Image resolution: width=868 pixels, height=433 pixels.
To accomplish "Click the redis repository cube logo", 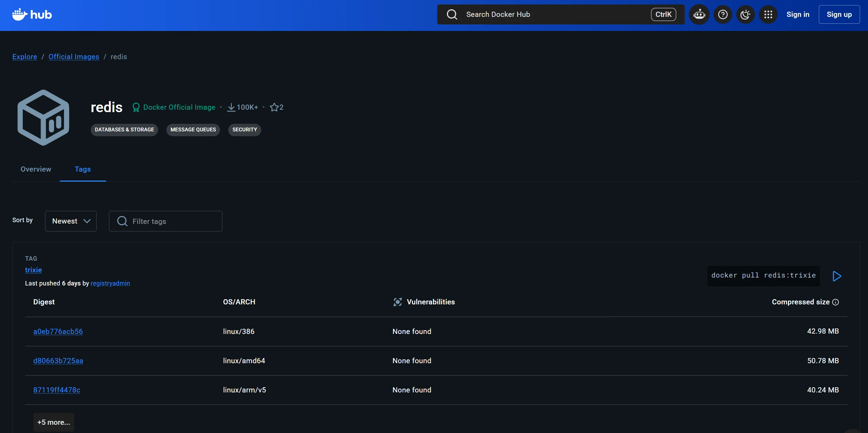I will 43,118.
